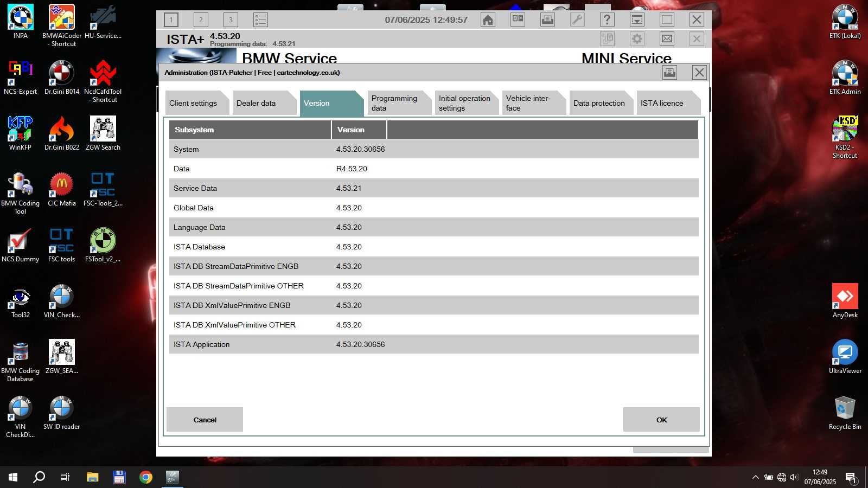This screenshot has height=488, width=868.
Task: Print the Administration dialog contents
Action: 669,73
